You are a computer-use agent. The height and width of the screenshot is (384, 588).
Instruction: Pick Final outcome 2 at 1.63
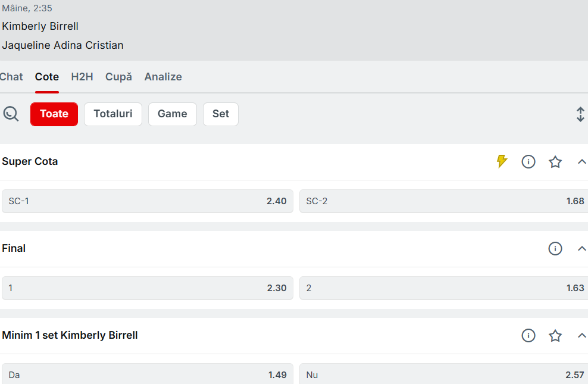point(443,288)
